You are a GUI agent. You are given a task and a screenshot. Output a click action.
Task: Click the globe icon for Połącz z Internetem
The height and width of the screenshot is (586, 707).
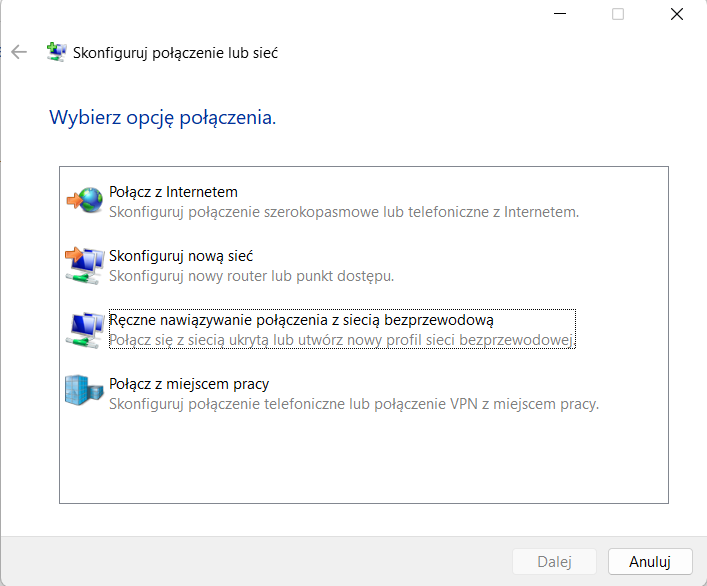(84, 200)
